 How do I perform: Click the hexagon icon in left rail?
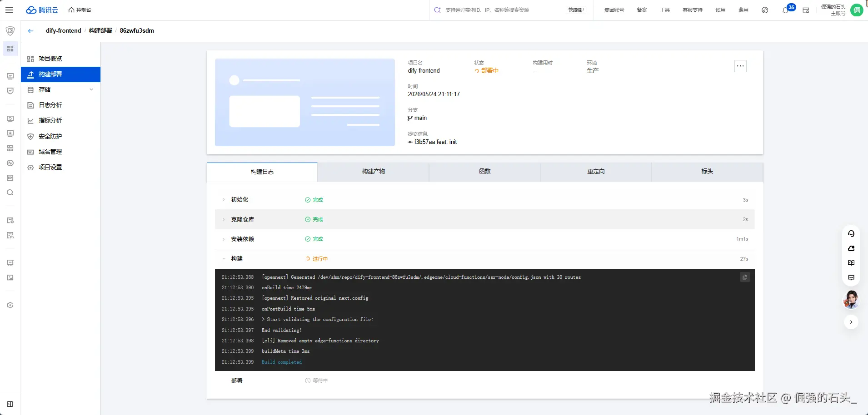[10, 305]
